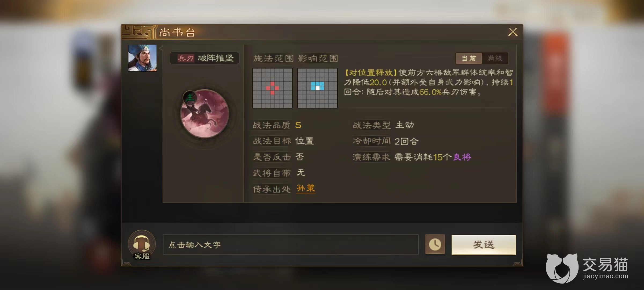
Task: Switch to the 满级 max level view
Action: click(x=495, y=58)
